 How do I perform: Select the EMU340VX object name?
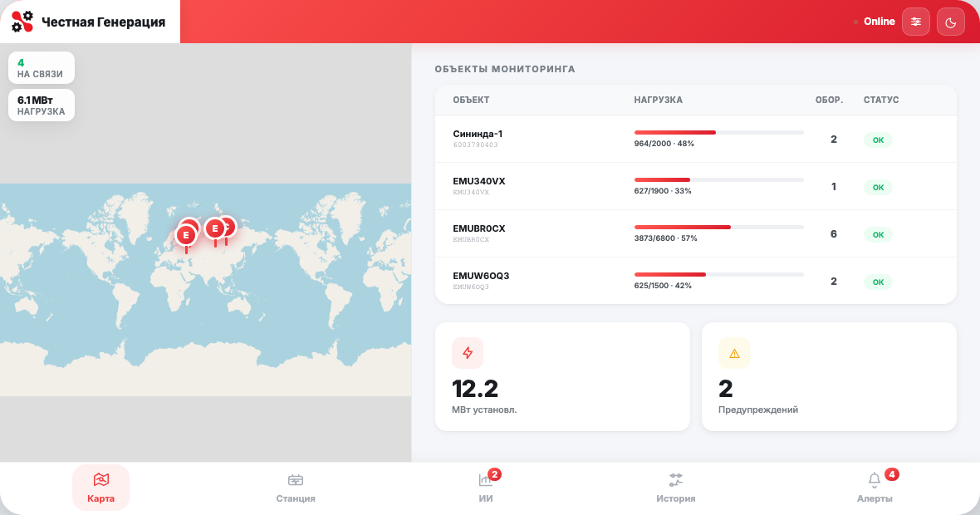478,181
